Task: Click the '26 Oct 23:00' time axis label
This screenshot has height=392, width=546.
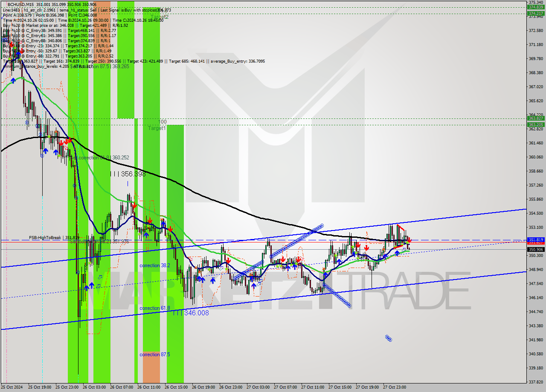Action: pos(230,387)
